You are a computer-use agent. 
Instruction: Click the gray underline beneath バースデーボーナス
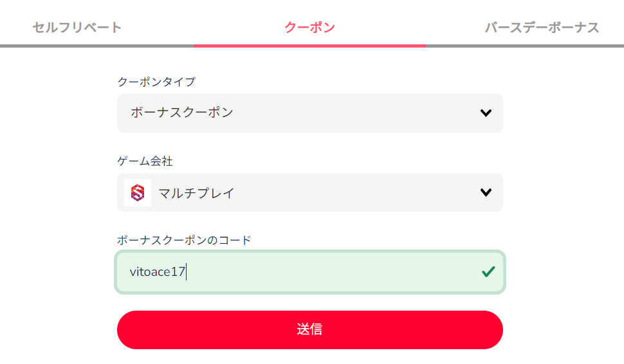[524, 46]
